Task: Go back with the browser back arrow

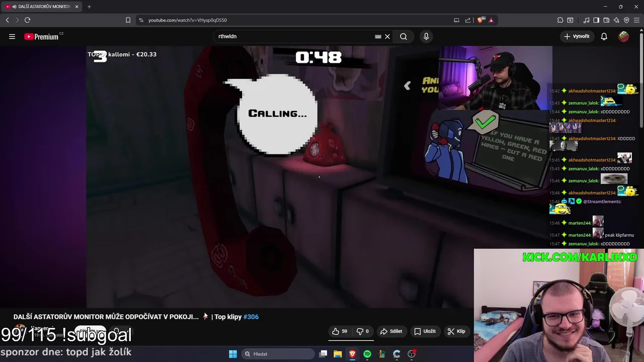Action: 7,20
